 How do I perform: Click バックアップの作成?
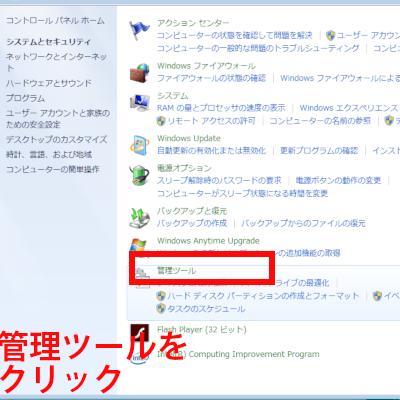pyautogui.click(x=192, y=223)
